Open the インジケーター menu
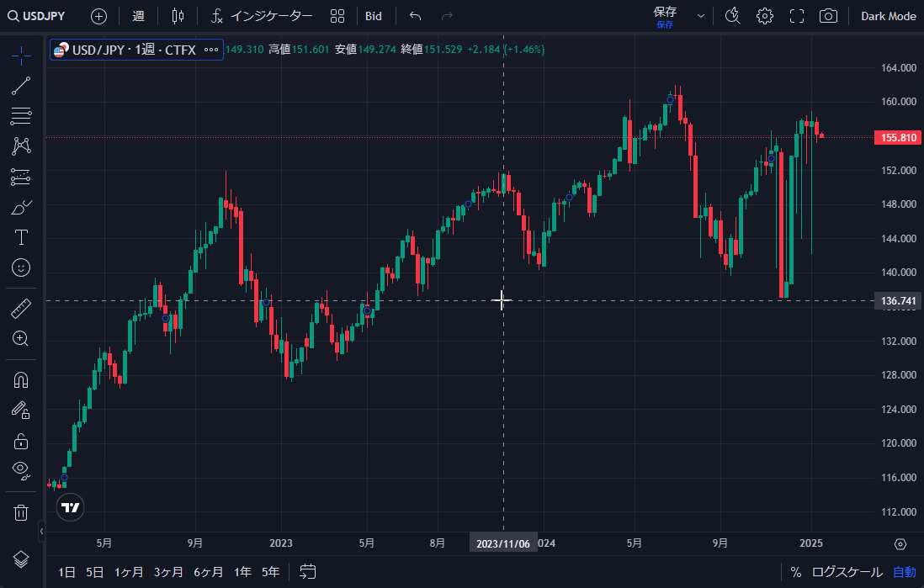This screenshot has height=588, width=924. [x=262, y=16]
